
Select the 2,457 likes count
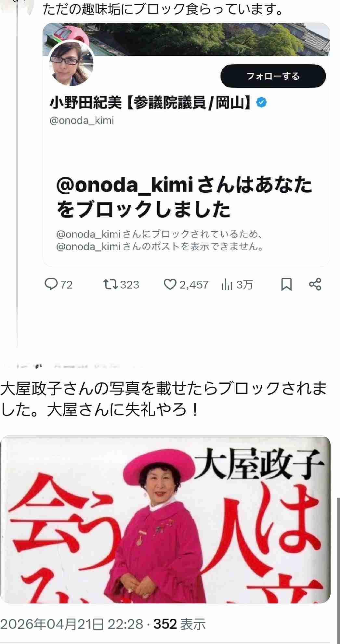click(x=194, y=285)
